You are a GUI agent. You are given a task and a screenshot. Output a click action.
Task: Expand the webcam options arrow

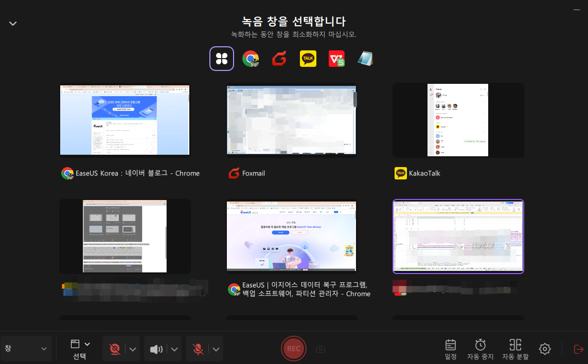[x=133, y=349]
